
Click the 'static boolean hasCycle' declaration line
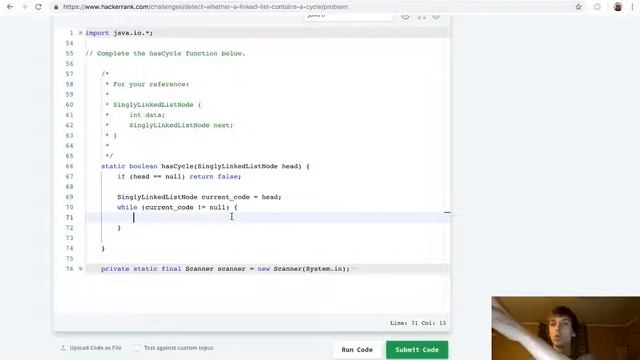[205, 166]
